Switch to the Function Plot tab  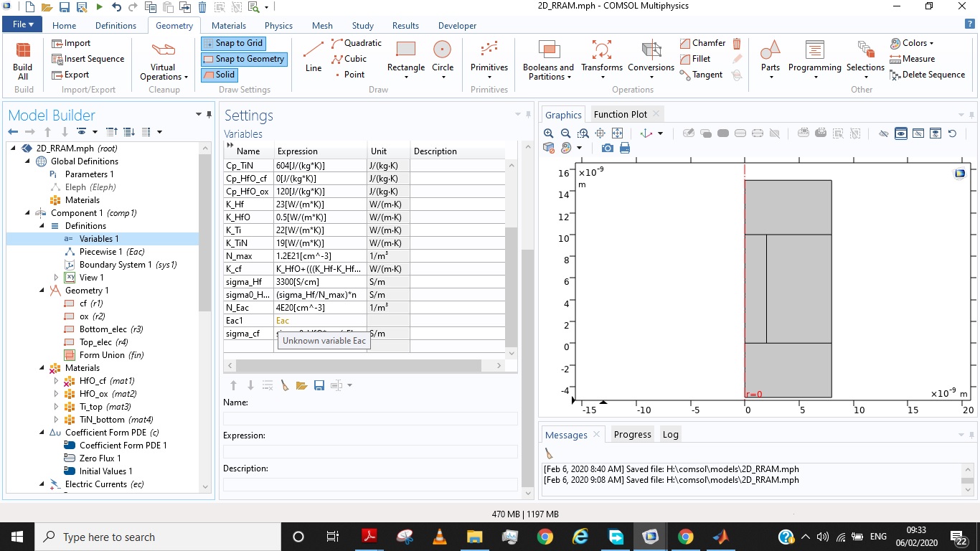click(620, 114)
